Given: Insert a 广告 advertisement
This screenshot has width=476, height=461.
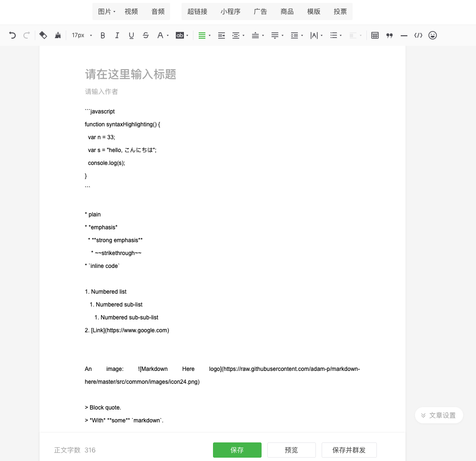Looking at the screenshot, I should 260,11.
